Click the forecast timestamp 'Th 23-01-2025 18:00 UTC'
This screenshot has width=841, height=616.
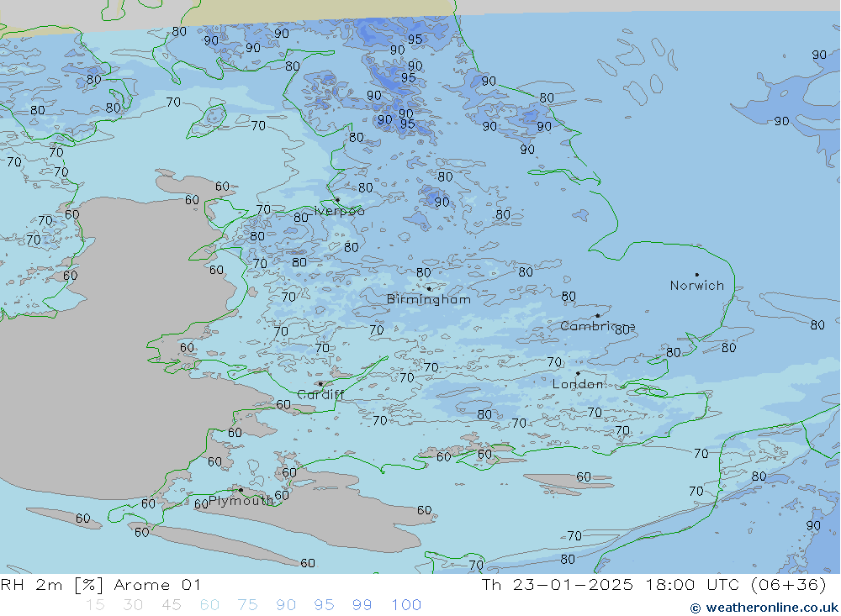click(611, 585)
